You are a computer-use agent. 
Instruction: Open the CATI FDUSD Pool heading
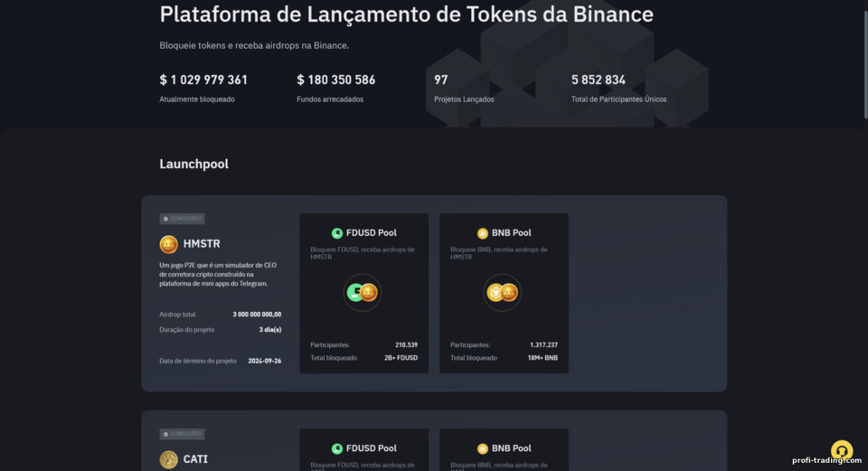click(372, 448)
